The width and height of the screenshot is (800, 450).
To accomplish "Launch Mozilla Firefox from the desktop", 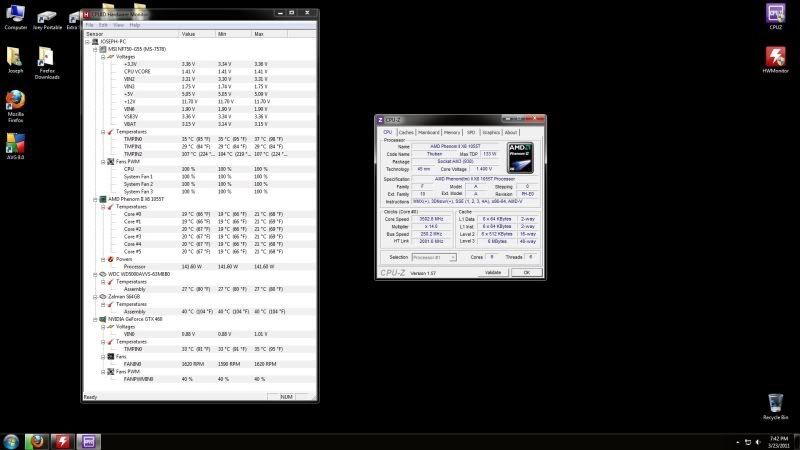I will 15,106.
